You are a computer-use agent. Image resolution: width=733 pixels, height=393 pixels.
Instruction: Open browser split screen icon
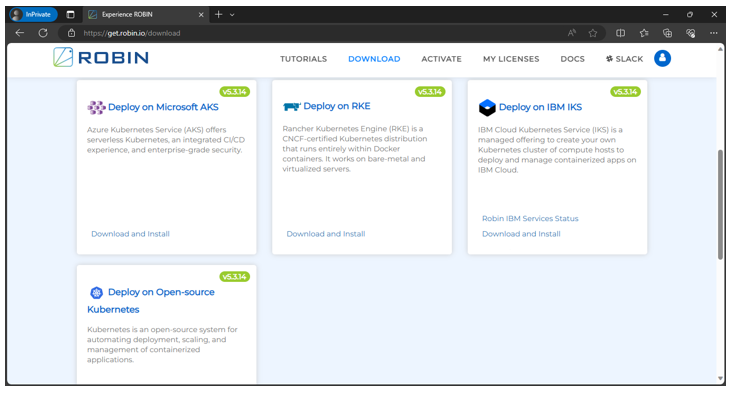point(620,33)
